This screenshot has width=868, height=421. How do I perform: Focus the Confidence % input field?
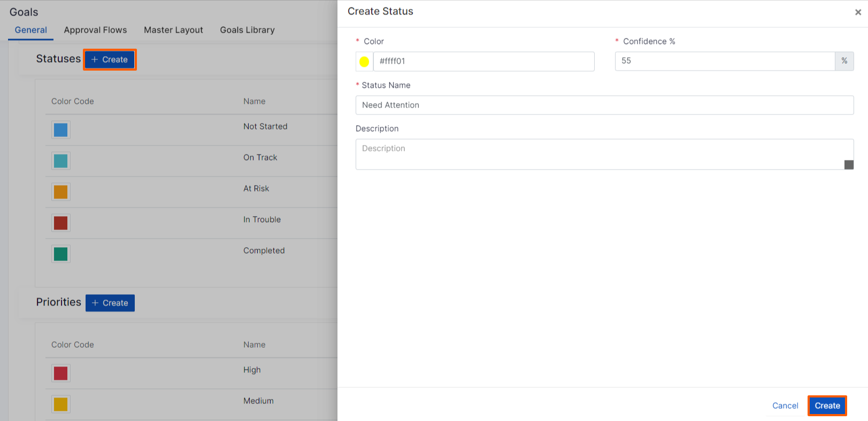pos(725,62)
